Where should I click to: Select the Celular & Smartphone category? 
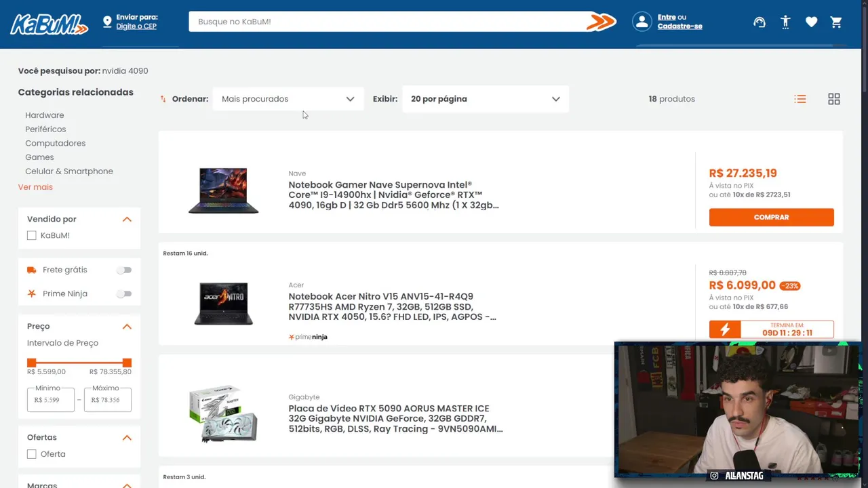69,171
